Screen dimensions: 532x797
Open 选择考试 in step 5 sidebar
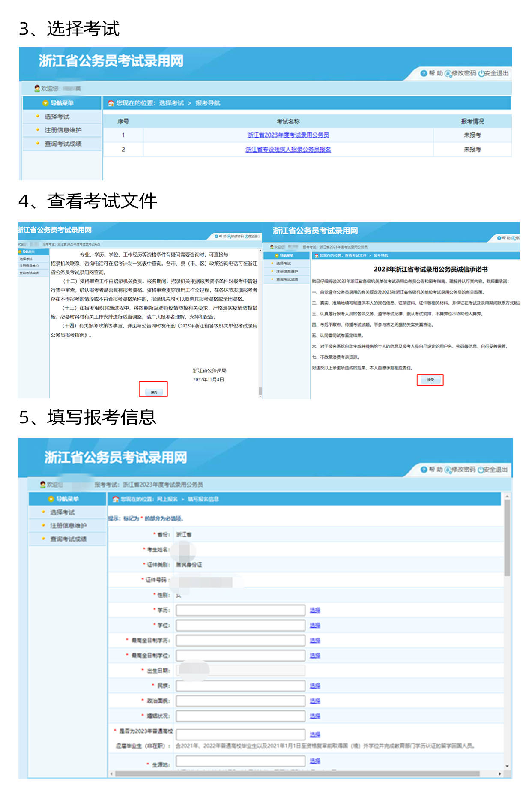click(x=62, y=512)
